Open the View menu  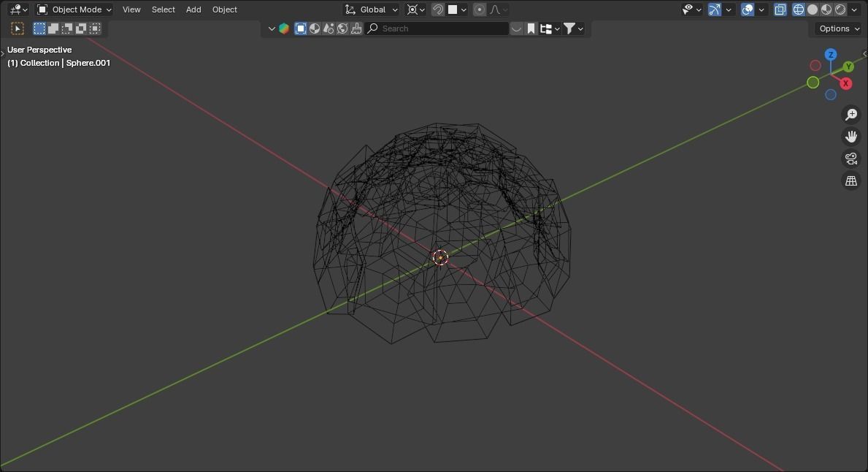click(x=131, y=9)
